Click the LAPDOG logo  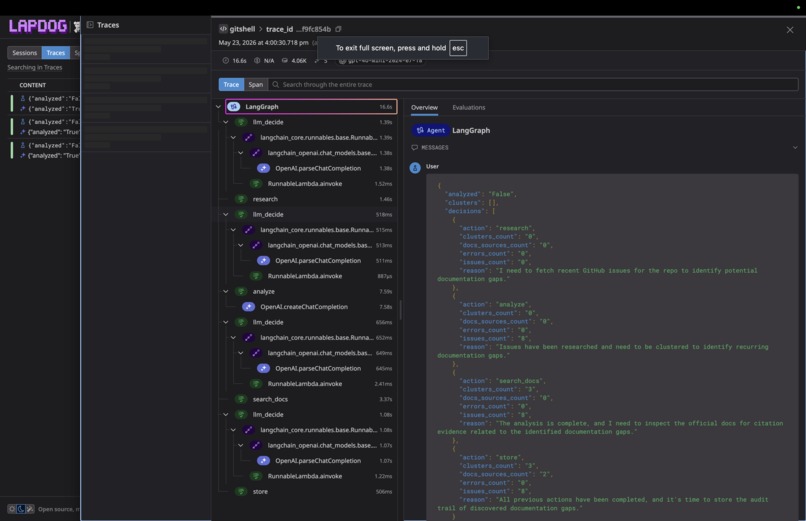coord(38,26)
